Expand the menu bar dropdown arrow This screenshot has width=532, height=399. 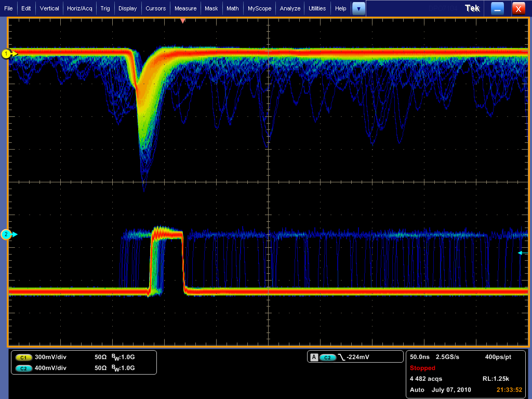pos(358,8)
